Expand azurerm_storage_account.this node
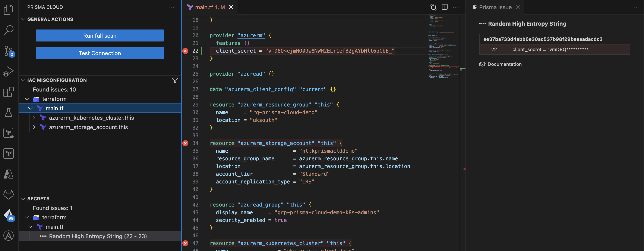Screen dimensions: 644x251 [34, 127]
